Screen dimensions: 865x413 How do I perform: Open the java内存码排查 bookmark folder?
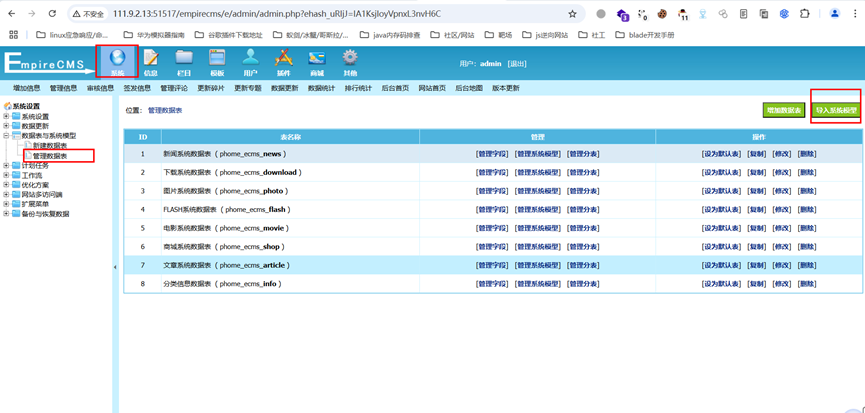click(x=389, y=35)
